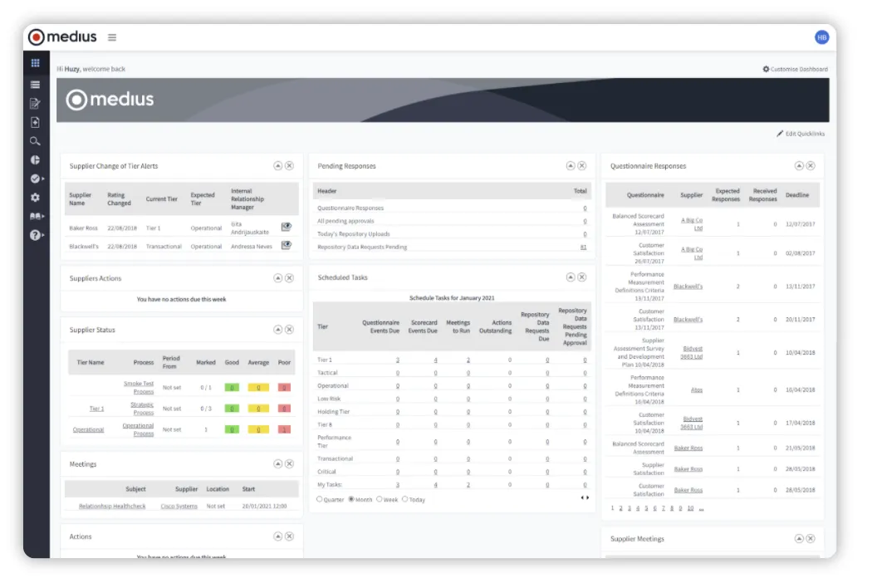View the Baker Ross tier alert eye icon
872x588 pixels.
click(x=287, y=227)
